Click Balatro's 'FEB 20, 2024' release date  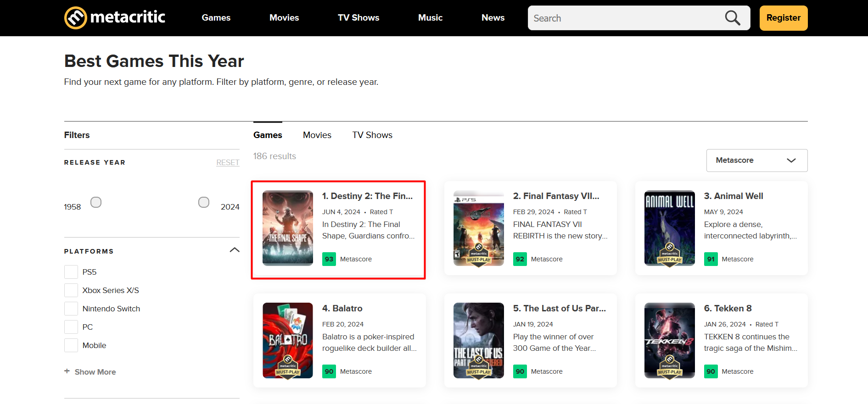tap(343, 324)
